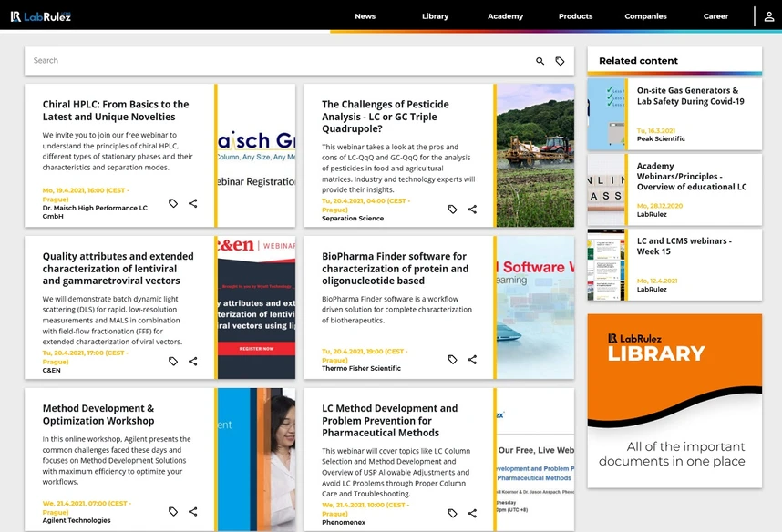Select Companies in the navigation
Image resolution: width=782 pixels, height=532 pixels.
(x=645, y=16)
